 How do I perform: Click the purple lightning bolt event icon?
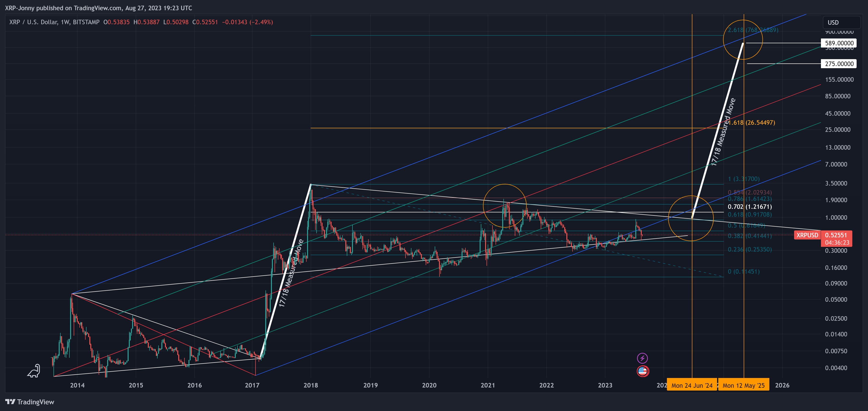[642, 358]
